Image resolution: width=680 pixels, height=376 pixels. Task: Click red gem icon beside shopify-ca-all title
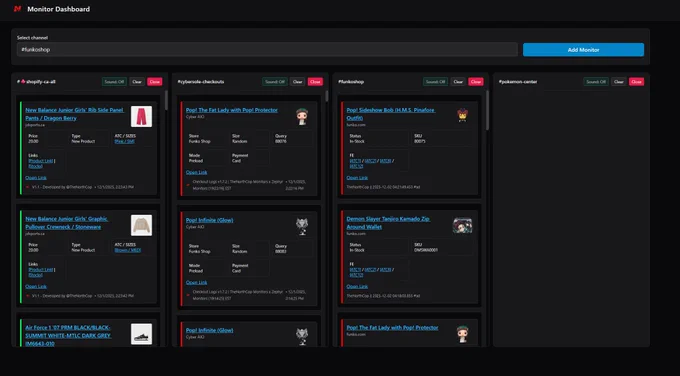(23, 82)
